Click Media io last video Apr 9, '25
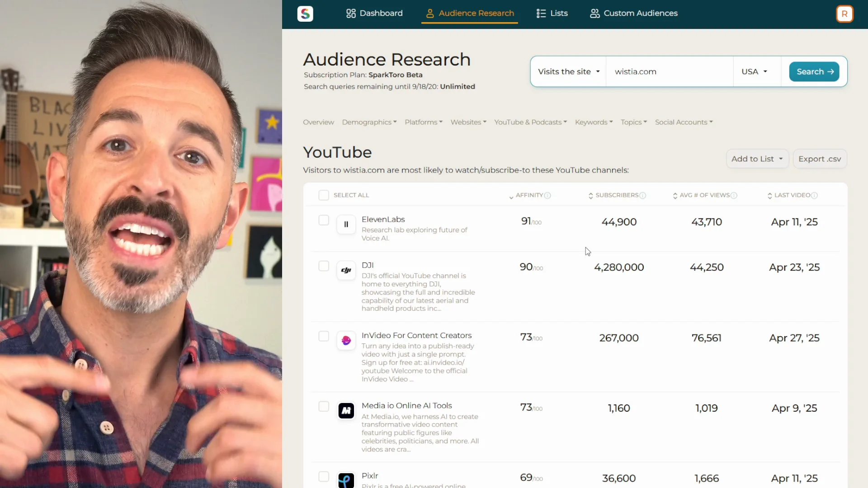The image size is (868, 488). 794,408
